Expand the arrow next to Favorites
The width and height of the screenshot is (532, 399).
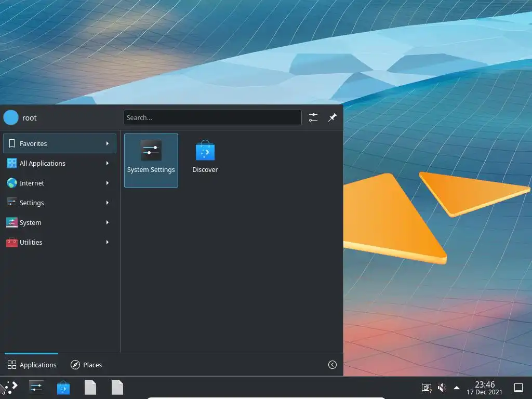coord(107,143)
